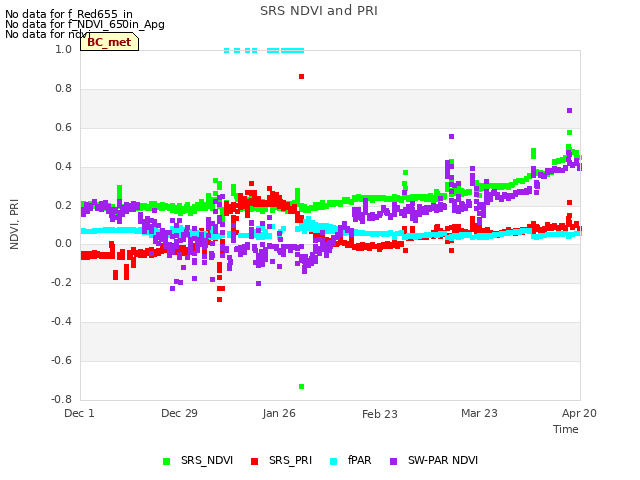640x480 pixels.
Task: Click the chart title SRS NDVI and PRI
Action: [x=319, y=11]
